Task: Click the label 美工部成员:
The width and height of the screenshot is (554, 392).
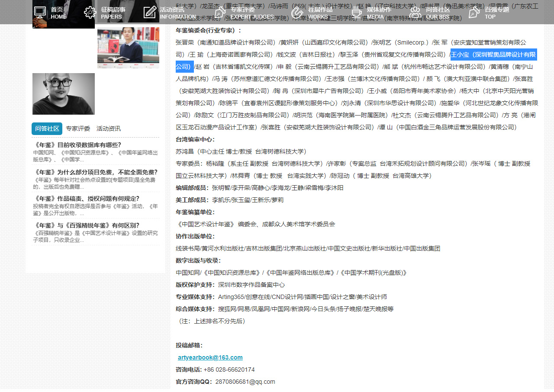Action: coord(192,200)
